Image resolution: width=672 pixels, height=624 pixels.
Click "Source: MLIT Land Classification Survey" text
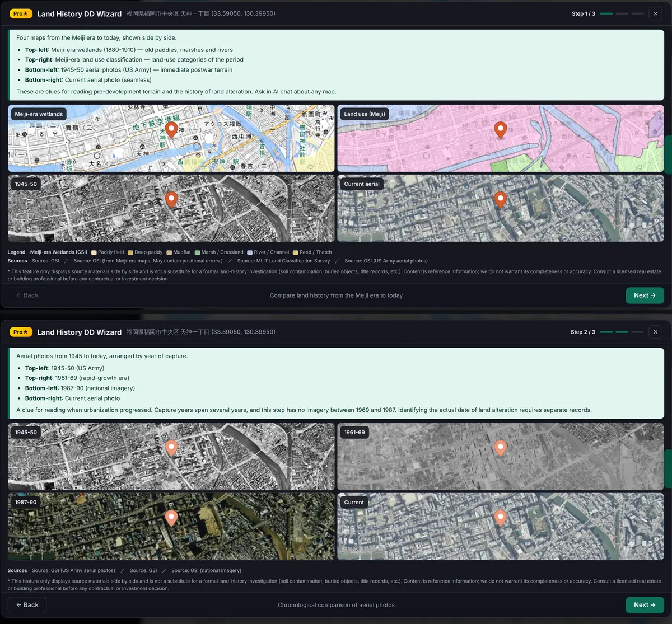pos(283,261)
